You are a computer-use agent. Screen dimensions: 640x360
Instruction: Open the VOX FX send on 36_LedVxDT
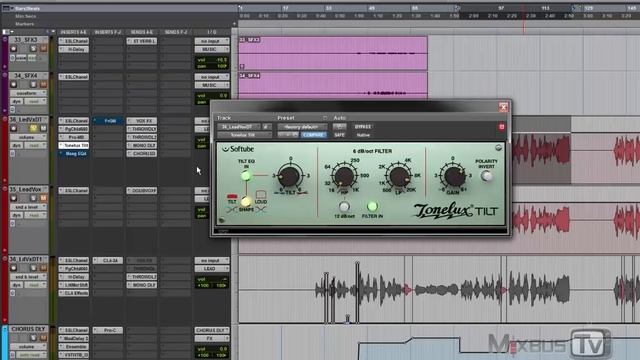pos(142,121)
